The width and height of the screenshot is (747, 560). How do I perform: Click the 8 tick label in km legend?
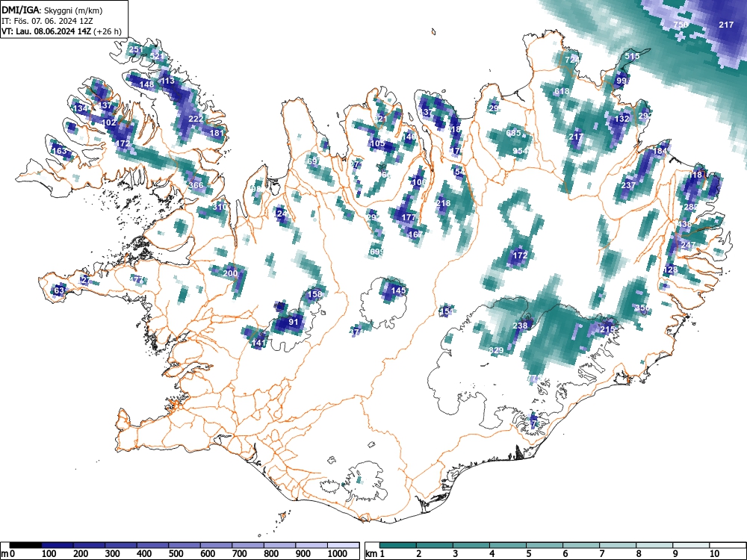tap(639, 553)
